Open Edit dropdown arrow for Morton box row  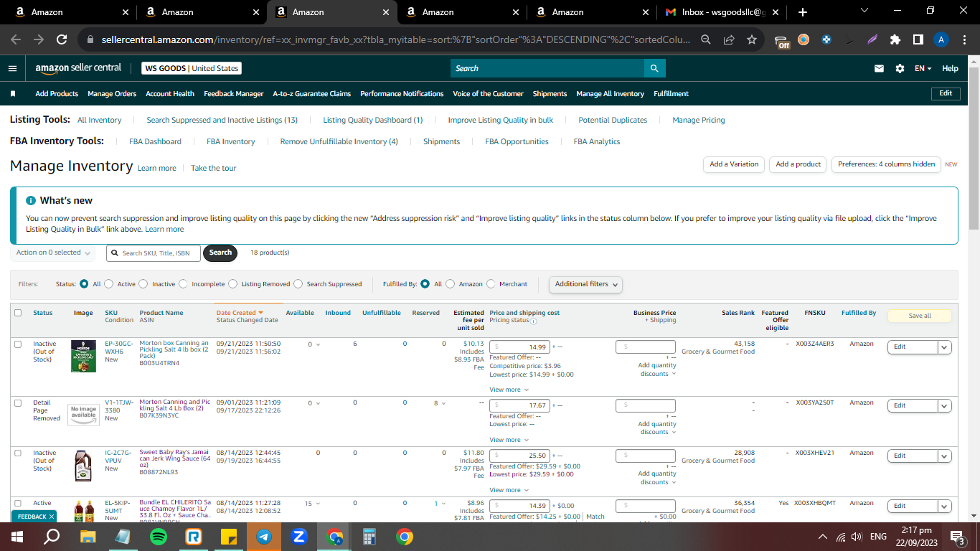(x=944, y=347)
